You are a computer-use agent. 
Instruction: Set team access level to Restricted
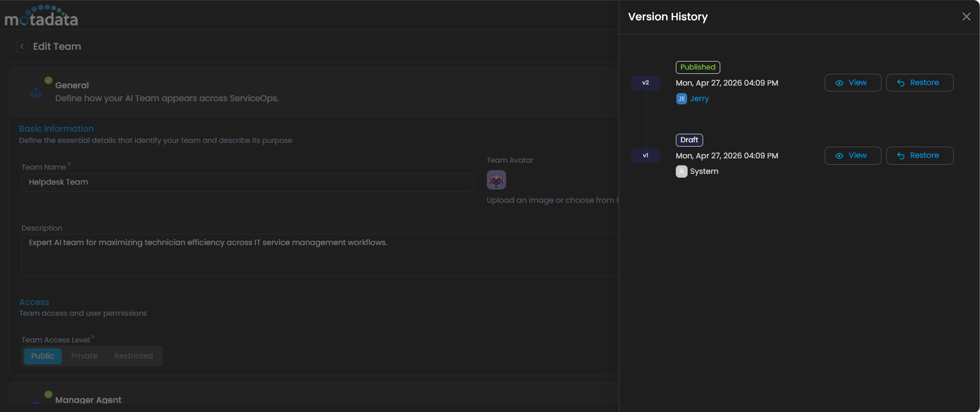click(133, 356)
